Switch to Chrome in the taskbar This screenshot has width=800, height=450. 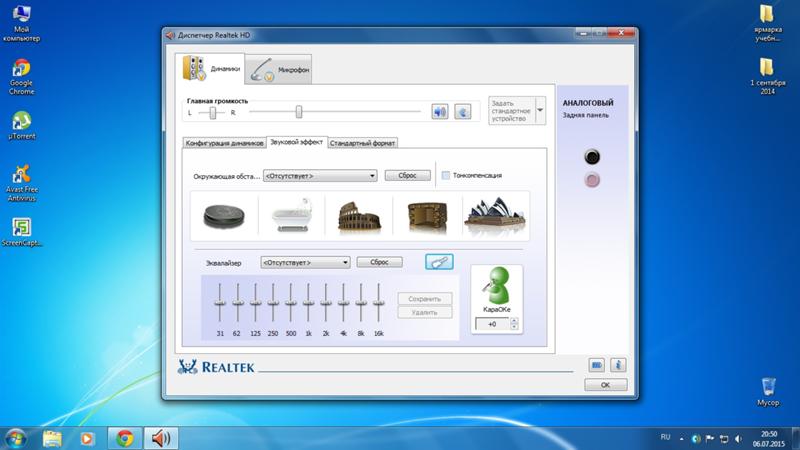point(124,438)
